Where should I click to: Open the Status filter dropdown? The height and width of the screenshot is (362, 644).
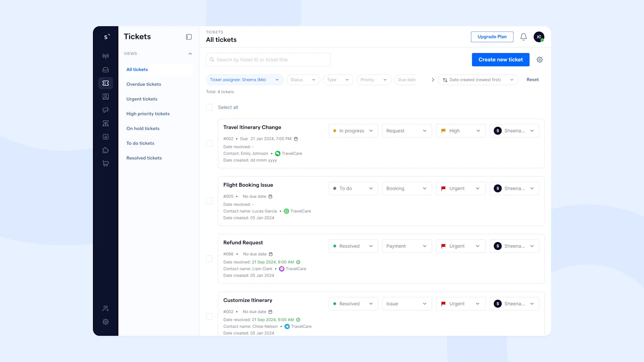coord(303,80)
